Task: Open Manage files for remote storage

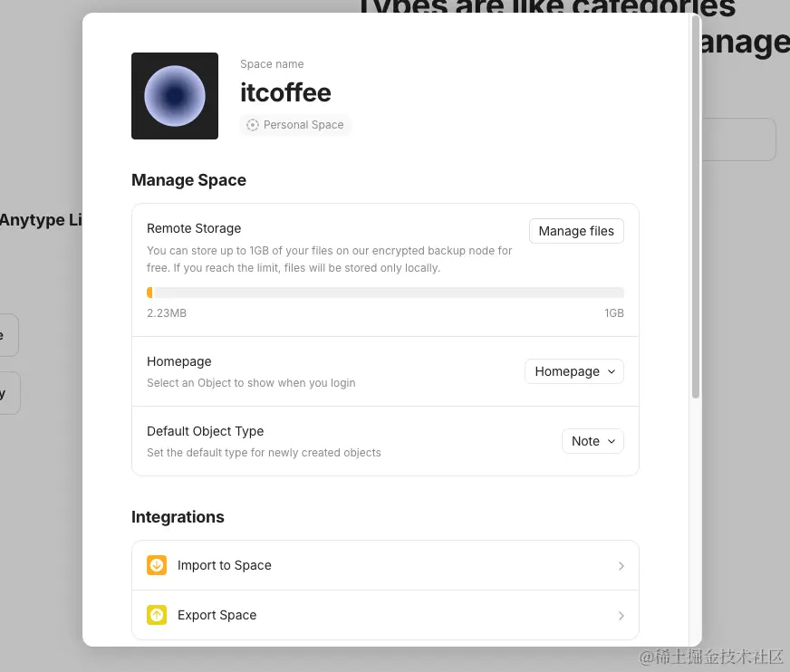Action: [576, 231]
